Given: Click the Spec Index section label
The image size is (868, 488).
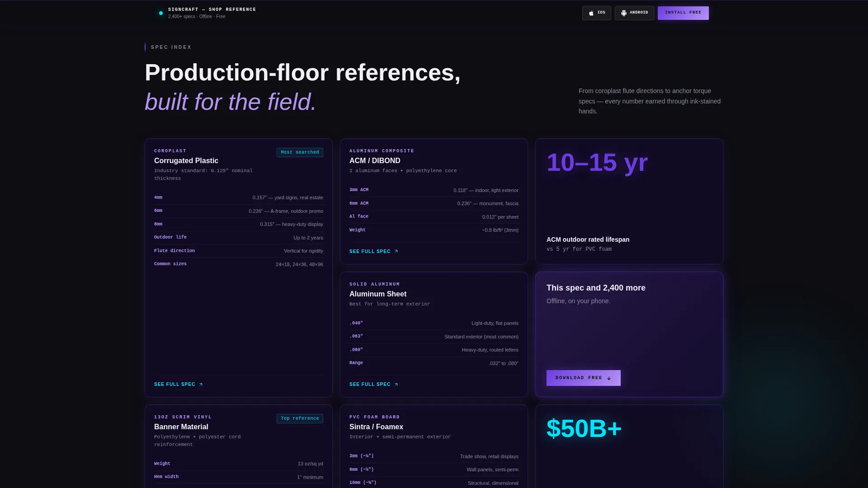Looking at the screenshot, I should (x=171, y=47).
